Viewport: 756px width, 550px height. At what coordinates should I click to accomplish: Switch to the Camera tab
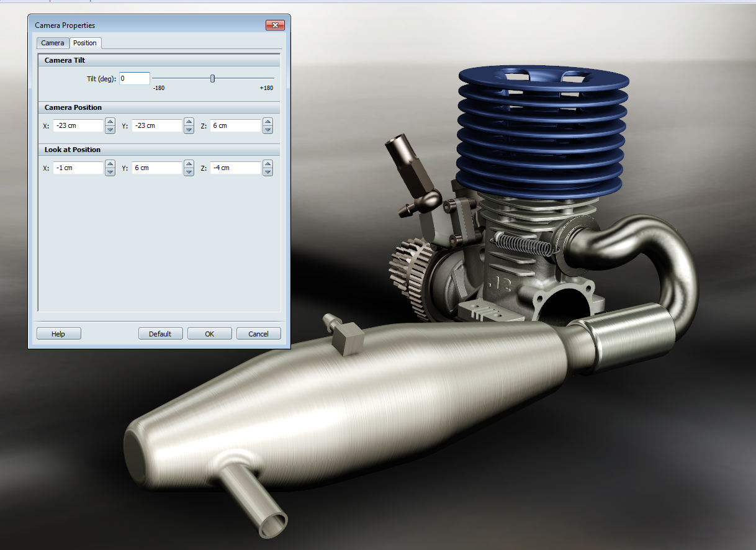[53, 43]
